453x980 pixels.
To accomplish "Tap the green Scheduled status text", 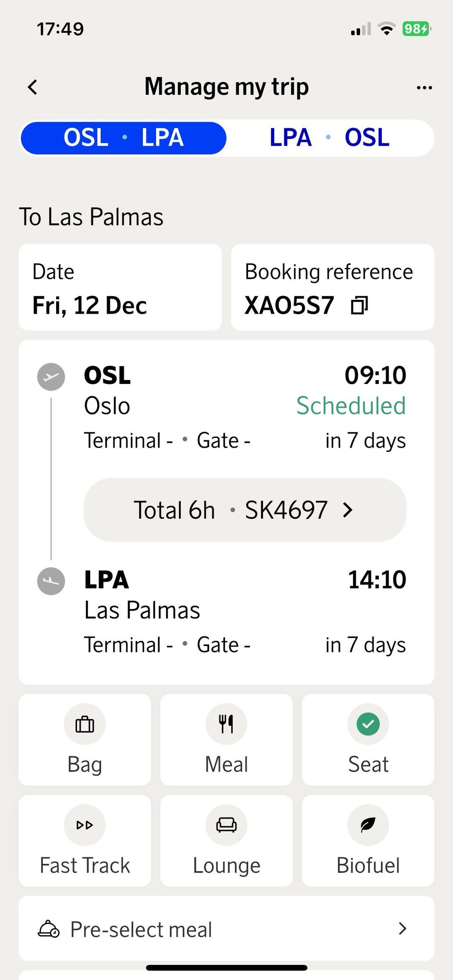I will [351, 406].
